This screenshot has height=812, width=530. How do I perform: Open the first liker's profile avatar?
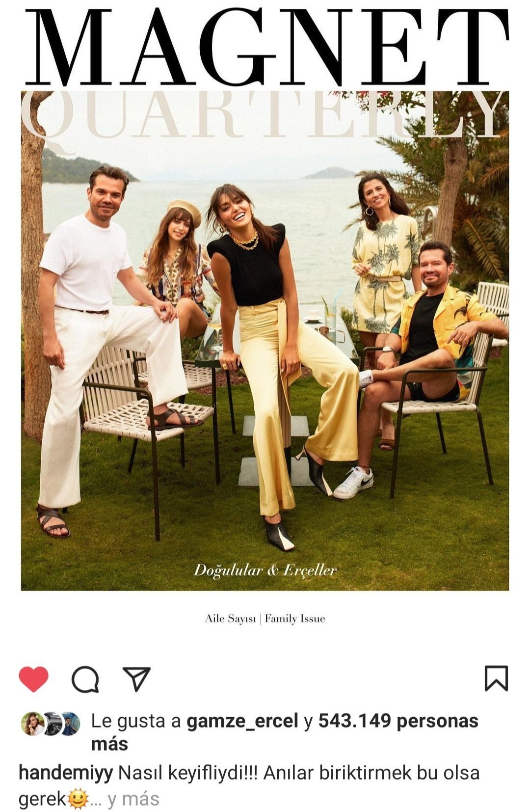32,723
